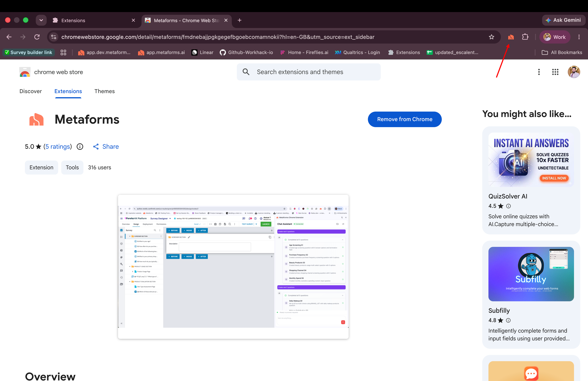View site information icon in address bar
Image resolution: width=588 pixels, height=381 pixels.
54,37
